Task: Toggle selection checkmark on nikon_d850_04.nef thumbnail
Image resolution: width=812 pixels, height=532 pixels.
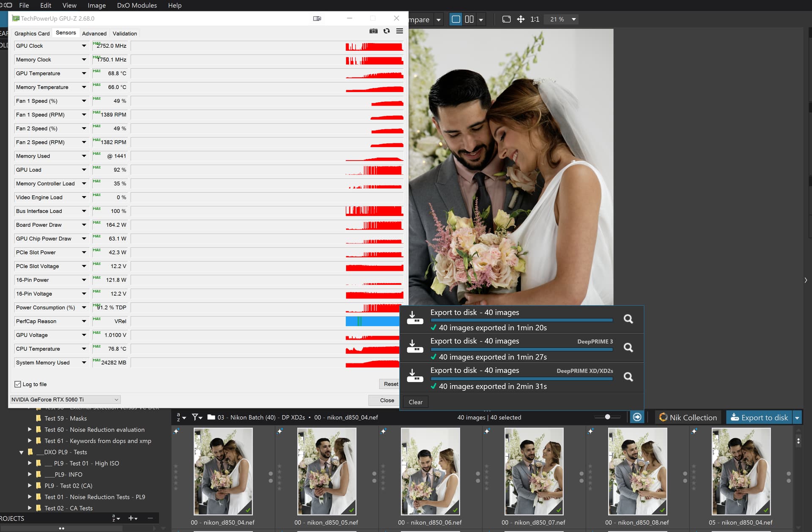Action: pyautogui.click(x=248, y=510)
